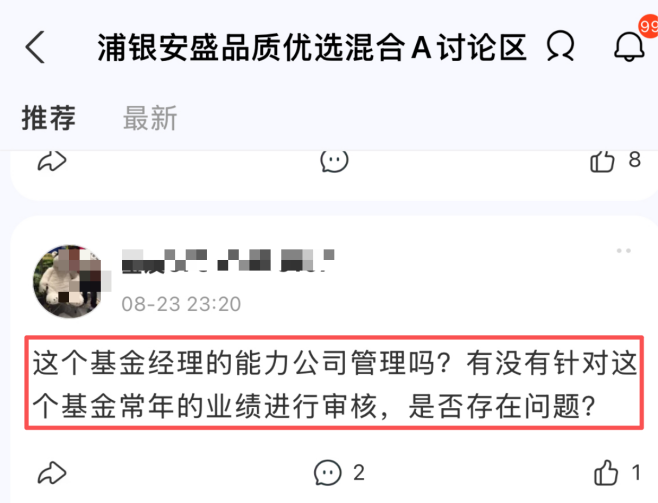Image resolution: width=658 pixels, height=503 pixels.
Task: Open comments on the 08-23 post
Action: pyautogui.click(x=328, y=473)
